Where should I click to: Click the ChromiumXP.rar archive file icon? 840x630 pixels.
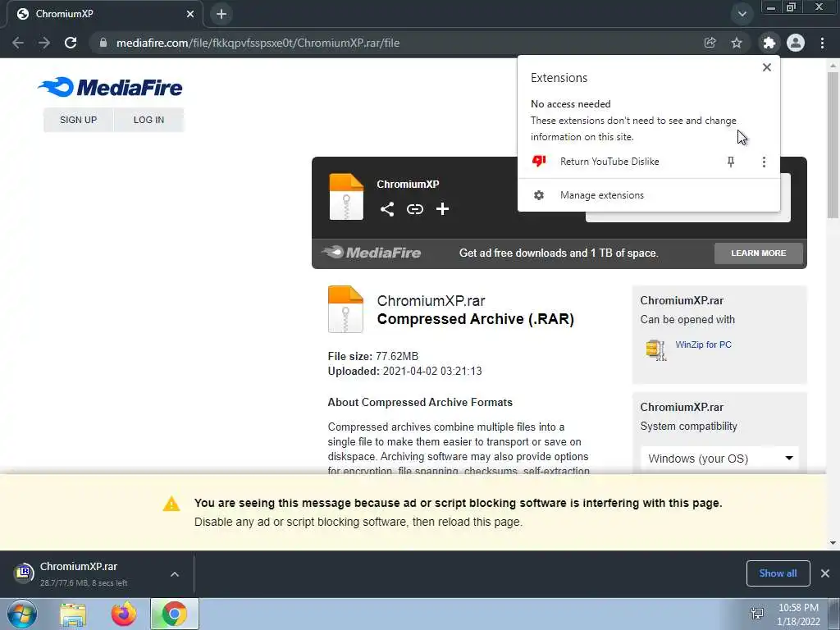[x=345, y=309]
